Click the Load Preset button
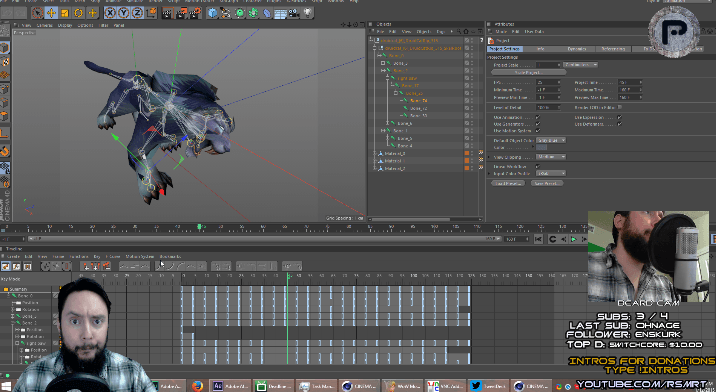The height and width of the screenshot is (392, 716). pyautogui.click(x=509, y=183)
